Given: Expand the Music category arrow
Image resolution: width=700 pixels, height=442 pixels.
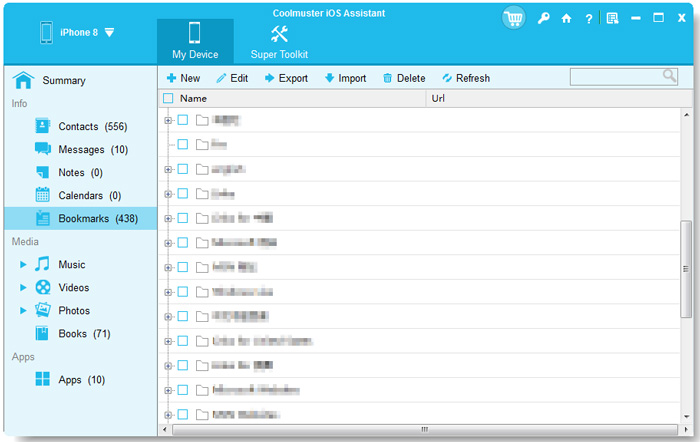Looking at the screenshot, I should click(x=23, y=264).
